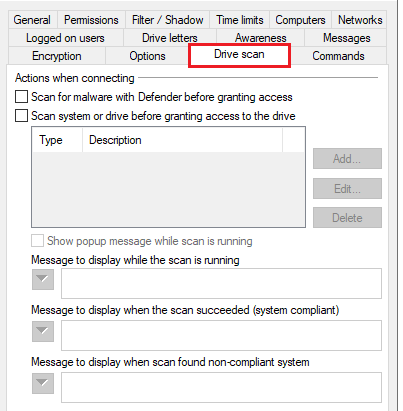Switch to the Encryption tab
403x411 pixels.
click(57, 56)
